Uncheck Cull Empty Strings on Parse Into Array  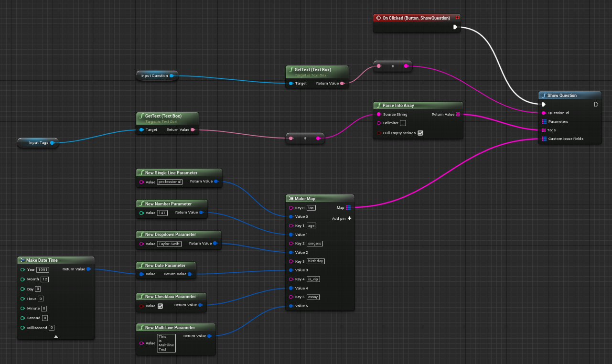pos(421,133)
